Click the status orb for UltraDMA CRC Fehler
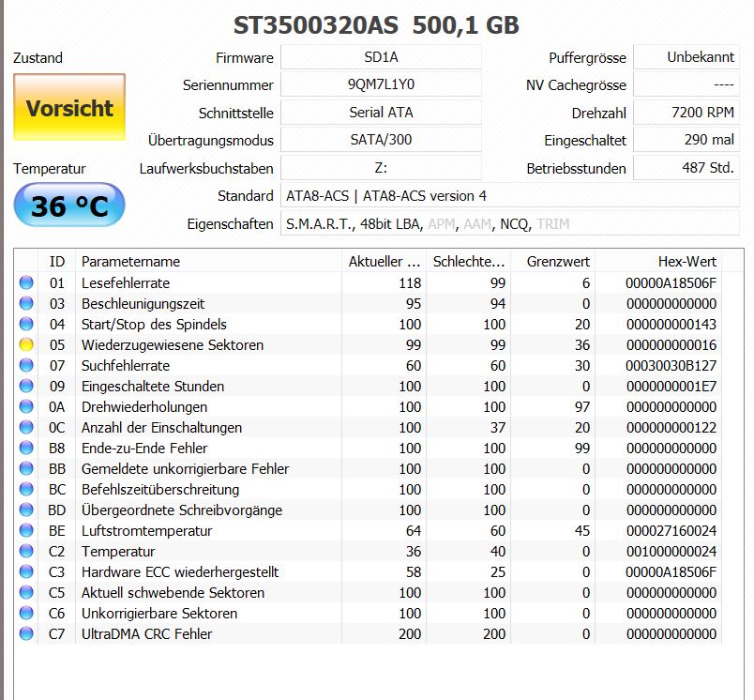Screen dimensions: 754x700 click(26, 633)
